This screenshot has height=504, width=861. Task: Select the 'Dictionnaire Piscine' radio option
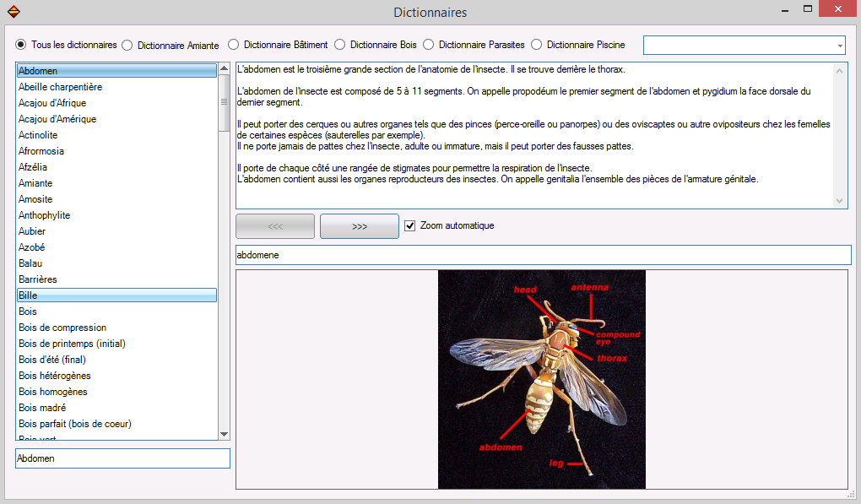tap(537, 45)
